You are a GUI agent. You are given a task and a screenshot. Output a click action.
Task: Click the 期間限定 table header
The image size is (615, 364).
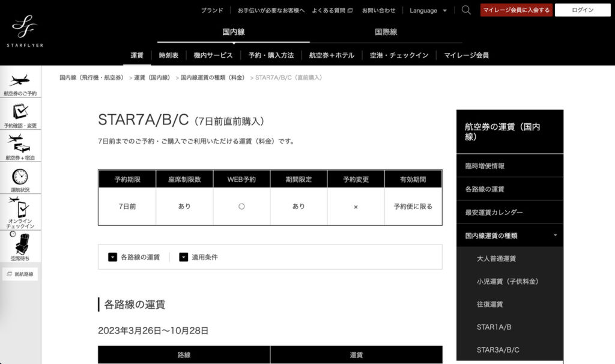coord(298,179)
